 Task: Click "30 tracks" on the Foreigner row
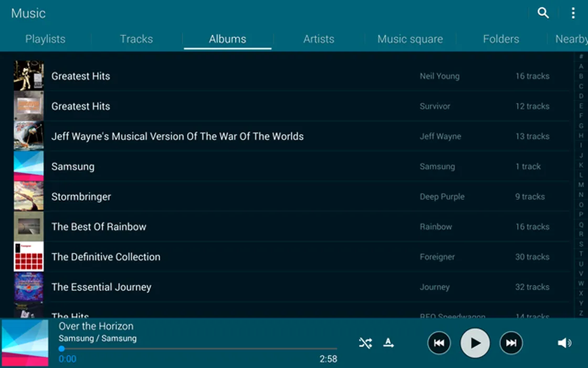[532, 257]
